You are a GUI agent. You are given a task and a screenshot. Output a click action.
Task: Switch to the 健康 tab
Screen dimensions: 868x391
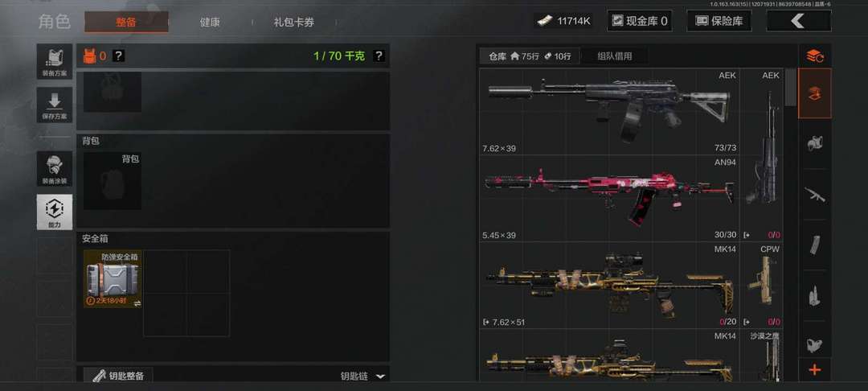[x=210, y=23]
